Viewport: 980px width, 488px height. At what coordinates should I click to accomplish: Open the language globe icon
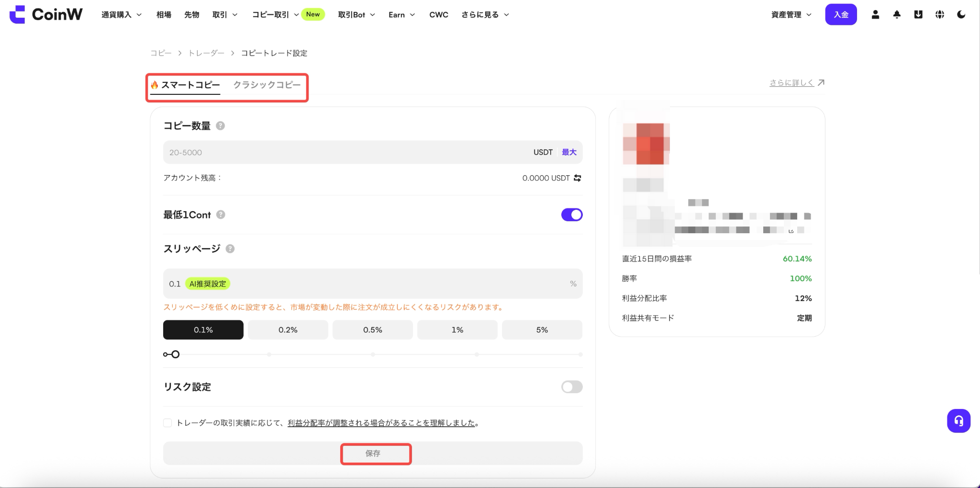point(940,15)
